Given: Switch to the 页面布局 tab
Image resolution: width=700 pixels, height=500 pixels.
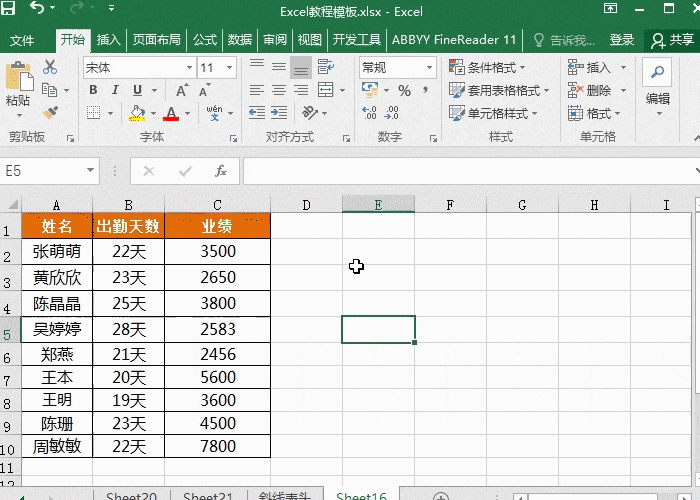Looking at the screenshot, I should (157, 40).
